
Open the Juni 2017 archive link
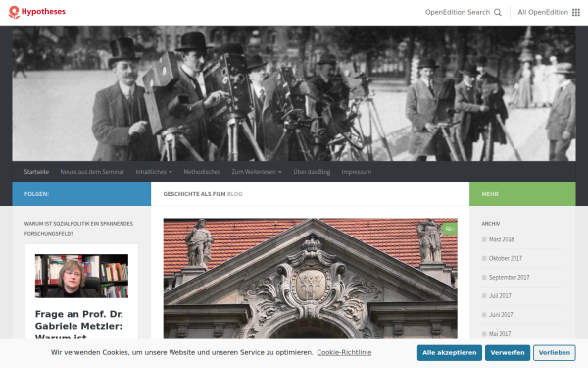(x=501, y=315)
